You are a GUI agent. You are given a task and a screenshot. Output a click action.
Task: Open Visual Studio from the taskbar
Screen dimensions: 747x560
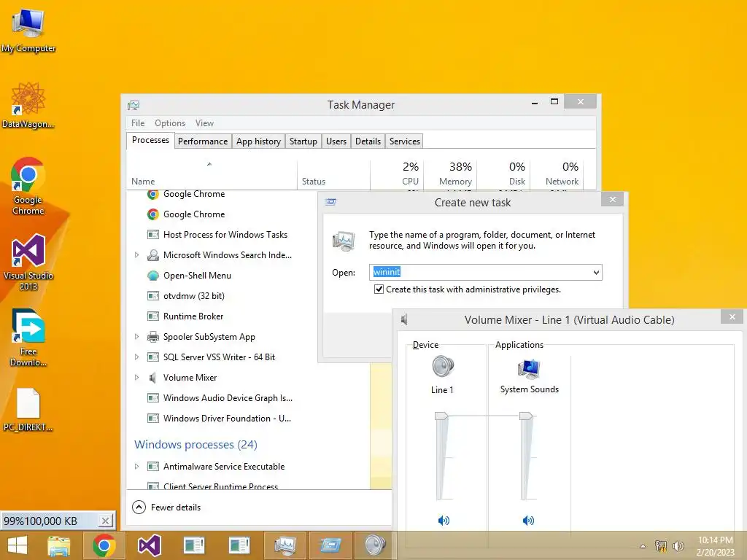[149, 545]
